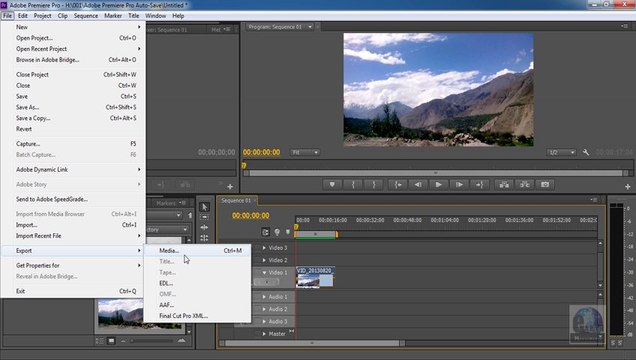Expand the Audio 3 track

coord(264,321)
